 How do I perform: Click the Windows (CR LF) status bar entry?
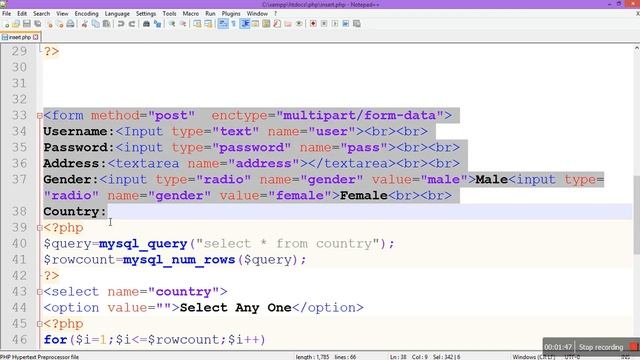pos(534,357)
